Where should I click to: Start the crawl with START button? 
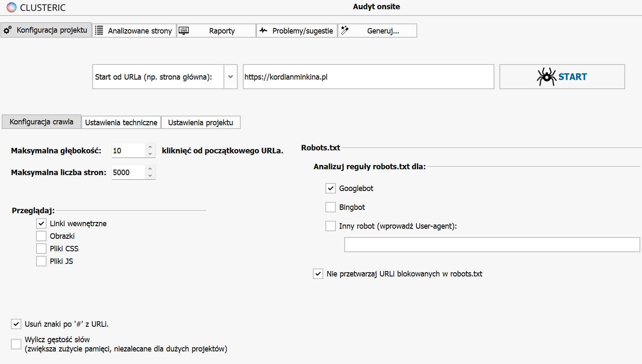tap(562, 77)
